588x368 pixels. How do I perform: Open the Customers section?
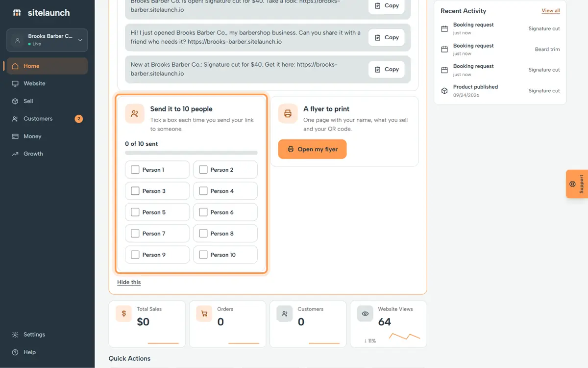coord(47,119)
